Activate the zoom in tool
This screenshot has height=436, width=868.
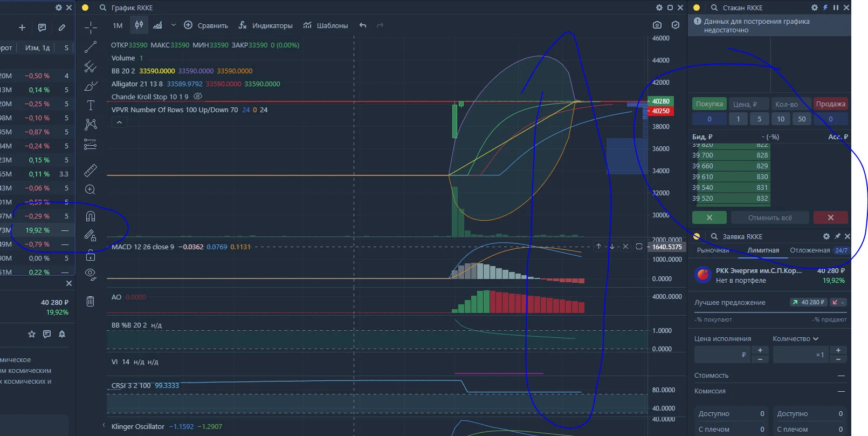click(x=91, y=189)
